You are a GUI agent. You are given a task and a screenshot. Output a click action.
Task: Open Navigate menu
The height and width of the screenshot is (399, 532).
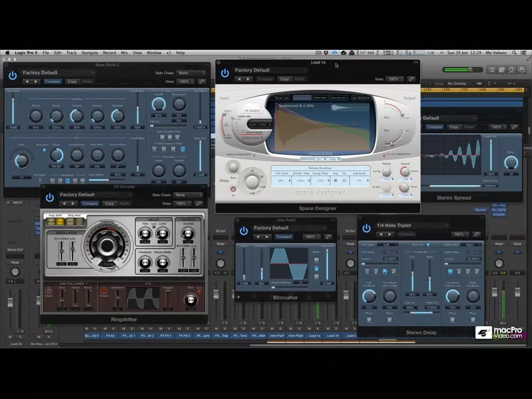[x=89, y=52]
